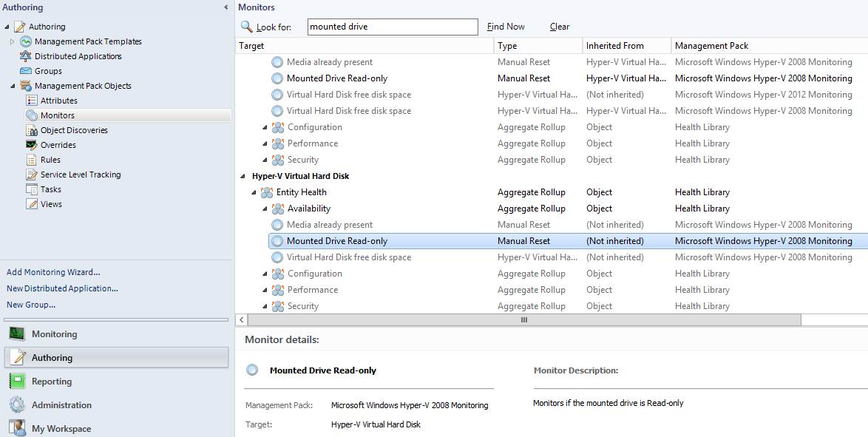Select Service Level Tracking in the tree
This screenshot has width=868, height=437.
81,175
